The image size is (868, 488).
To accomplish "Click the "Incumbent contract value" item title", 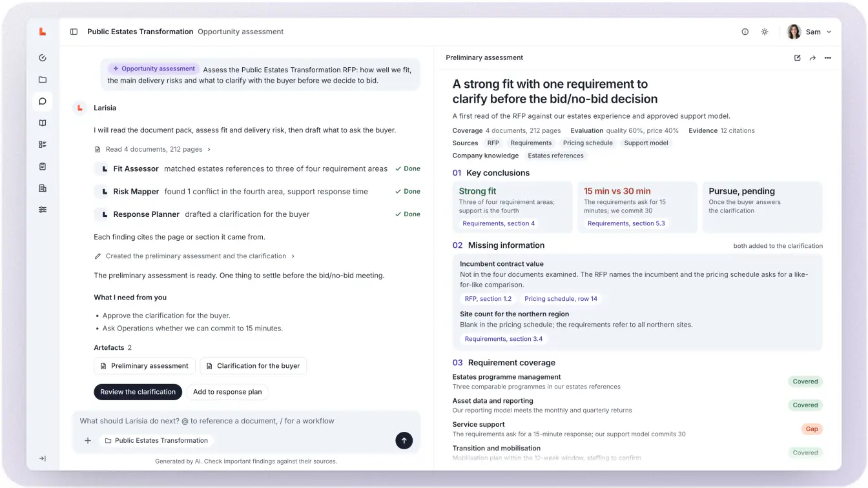I will (x=502, y=264).
